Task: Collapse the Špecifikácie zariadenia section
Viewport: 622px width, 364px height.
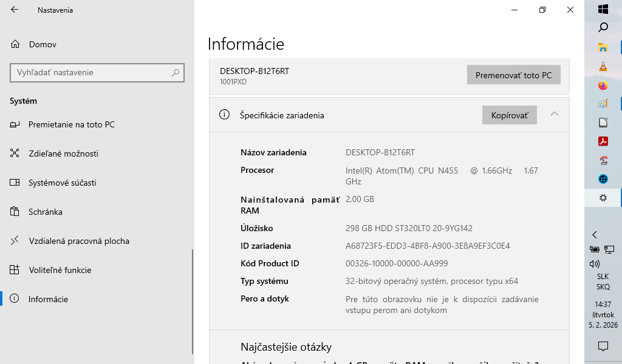Action: [554, 114]
